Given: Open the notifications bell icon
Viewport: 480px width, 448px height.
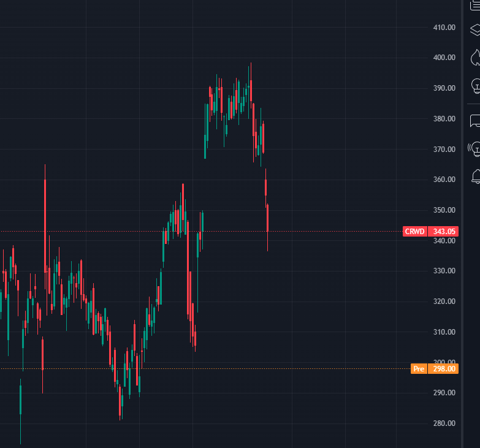Looking at the screenshot, I should click(476, 177).
